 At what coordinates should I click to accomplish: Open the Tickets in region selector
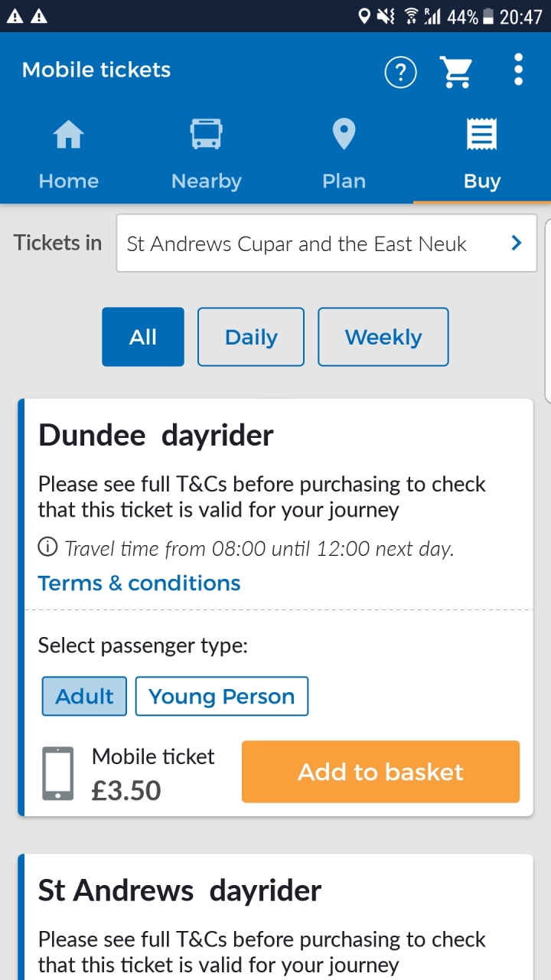[x=326, y=243]
